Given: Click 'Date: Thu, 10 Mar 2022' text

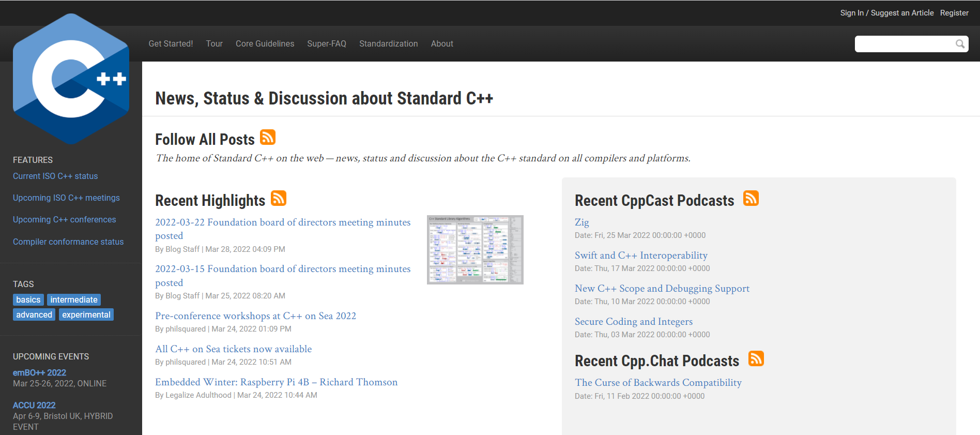Looking at the screenshot, I should pos(642,302).
